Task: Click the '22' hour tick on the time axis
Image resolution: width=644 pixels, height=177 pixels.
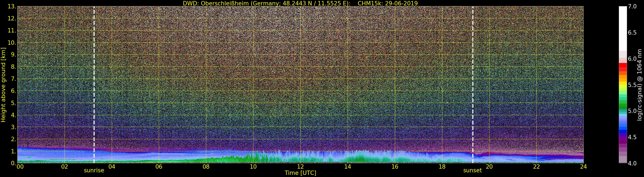Action: pos(536,166)
